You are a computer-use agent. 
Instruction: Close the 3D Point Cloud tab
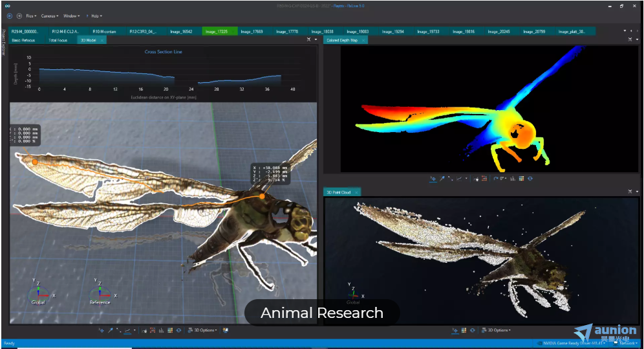(x=356, y=192)
